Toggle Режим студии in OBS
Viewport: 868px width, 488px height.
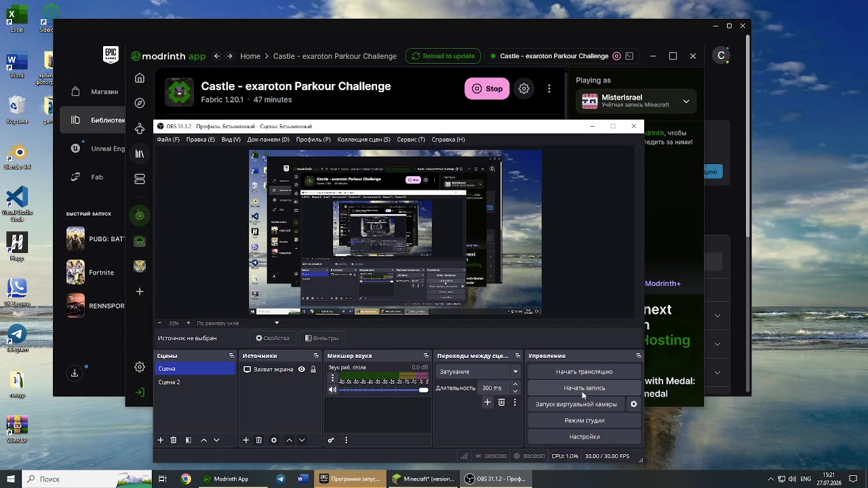(x=585, y=420)
